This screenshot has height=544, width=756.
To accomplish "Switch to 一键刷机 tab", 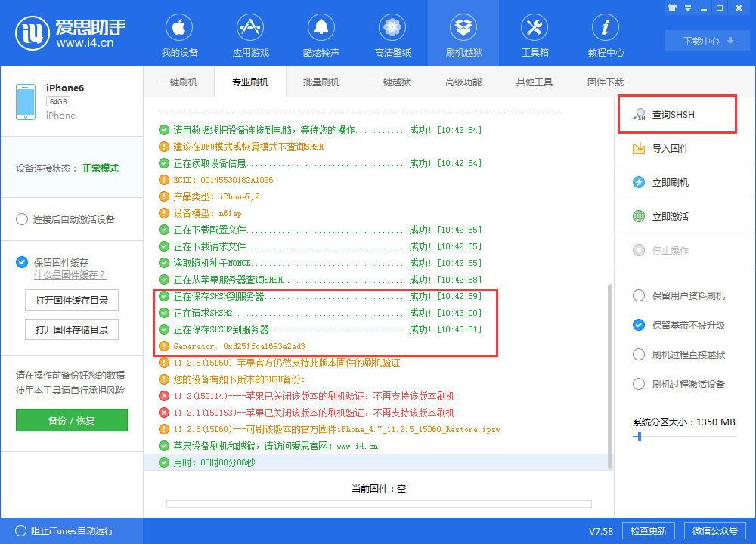I will click(179, 82).
